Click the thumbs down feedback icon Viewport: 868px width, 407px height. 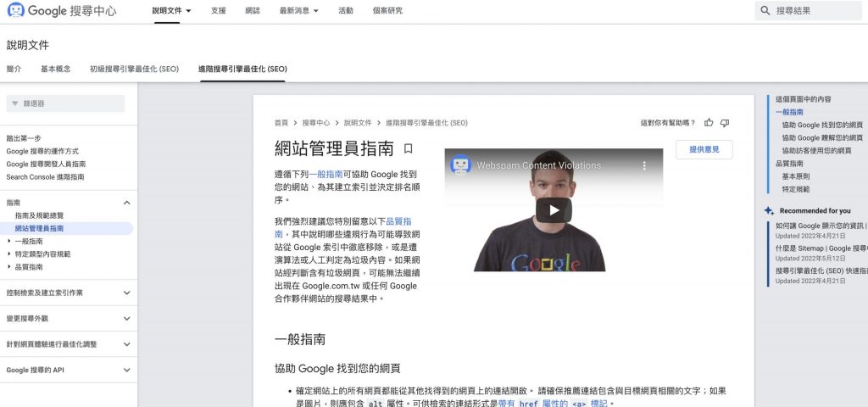(725, 123)
